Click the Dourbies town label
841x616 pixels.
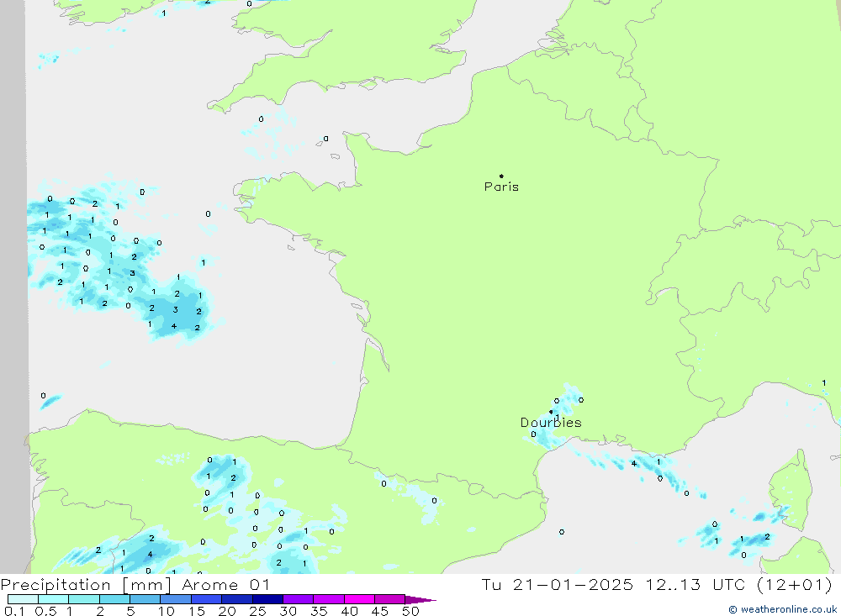[x=551, y=423]
